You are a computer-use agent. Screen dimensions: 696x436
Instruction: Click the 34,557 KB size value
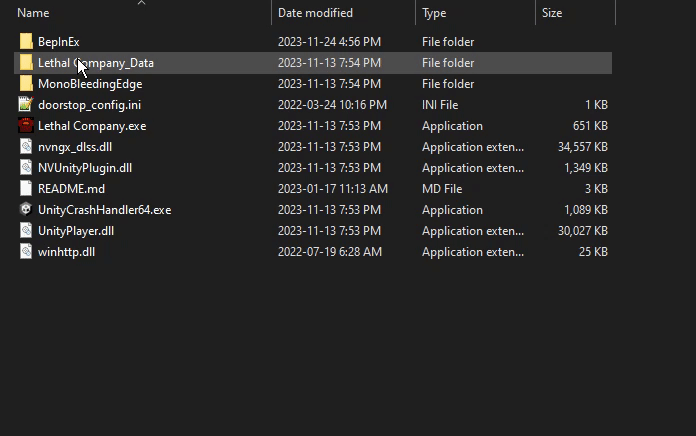click(x=579, y=147)
